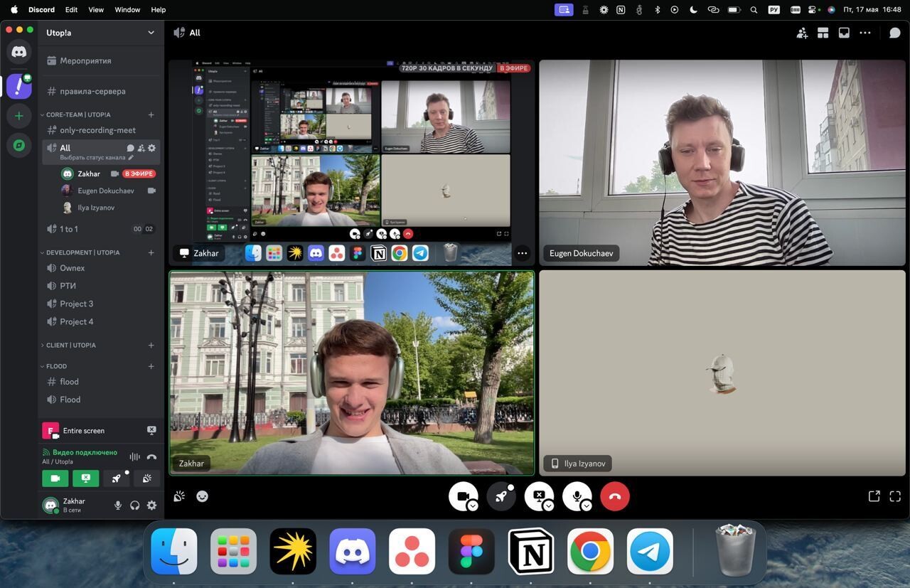Start an activity with the sidebar rocket button
The image size is (910, 588).
click(117, 479)
